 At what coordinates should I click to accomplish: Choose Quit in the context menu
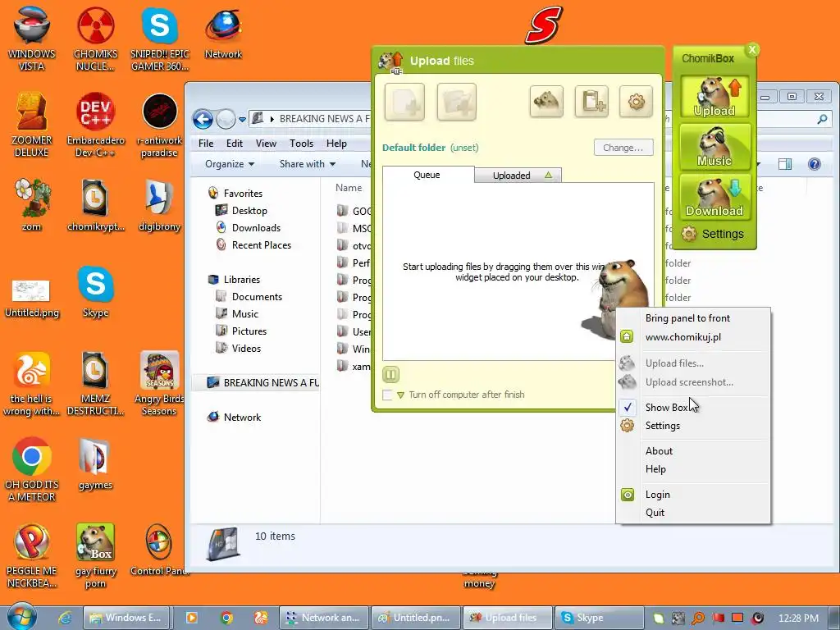pyautogui.click(x=655, y=513)
